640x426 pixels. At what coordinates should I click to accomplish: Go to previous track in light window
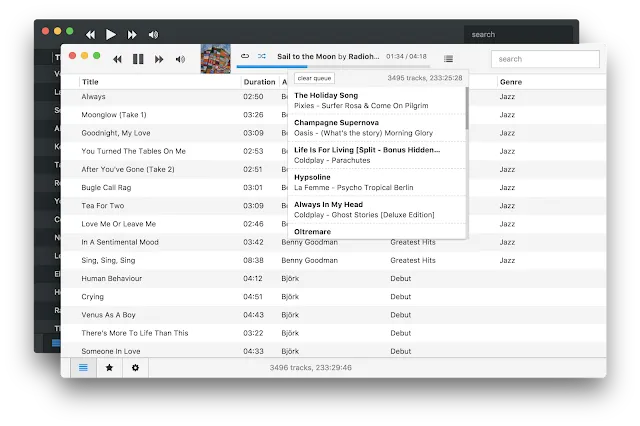(118, 60)
